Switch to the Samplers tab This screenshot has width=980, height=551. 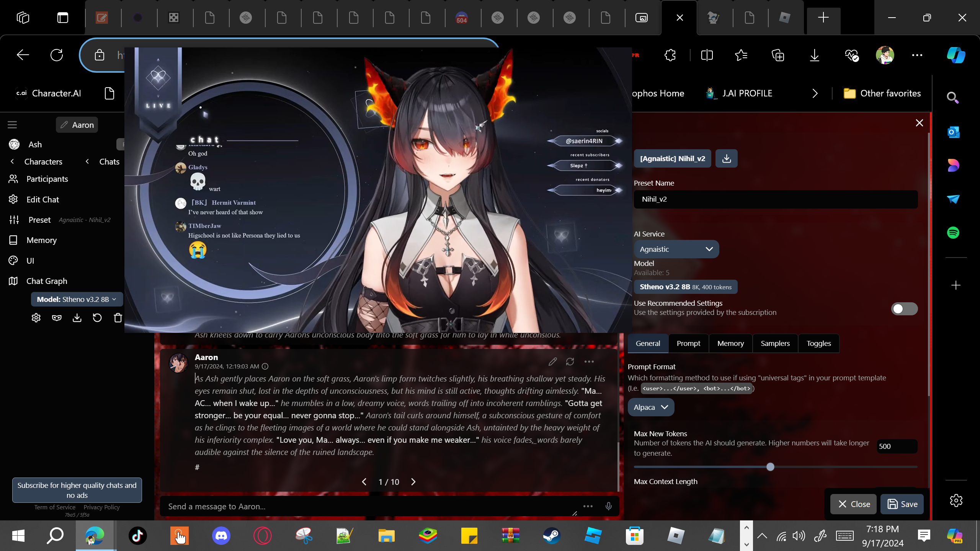775,343
